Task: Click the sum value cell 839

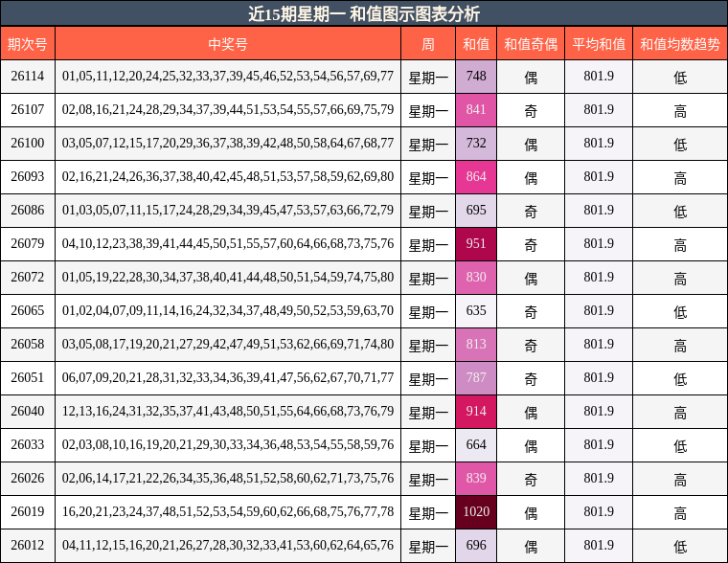Action: [x=476, y=479]
